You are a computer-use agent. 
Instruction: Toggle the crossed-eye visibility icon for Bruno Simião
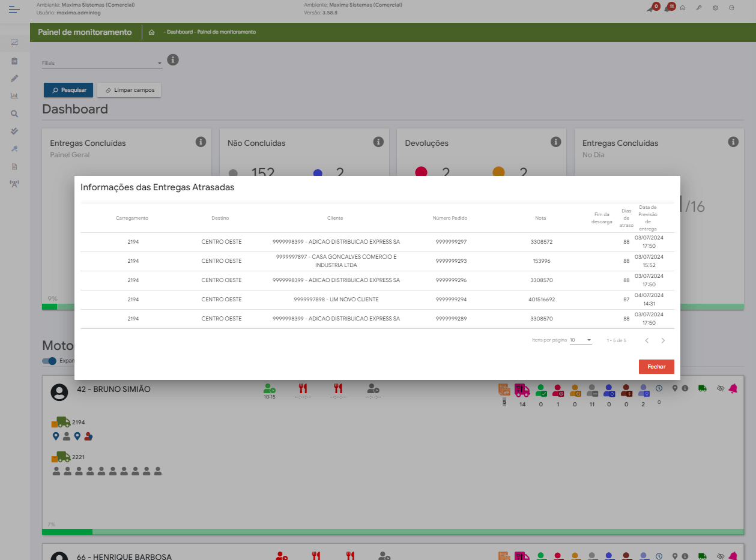721,389
